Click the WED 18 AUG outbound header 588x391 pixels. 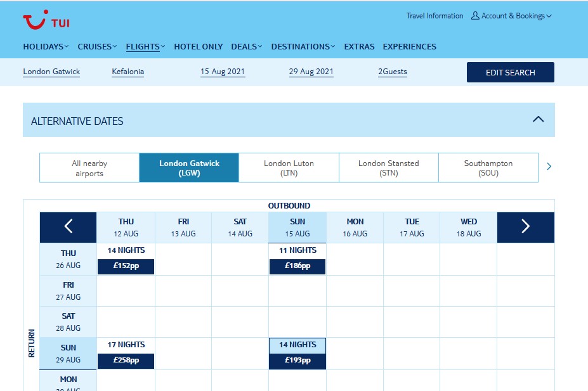(x=469, y=228)
